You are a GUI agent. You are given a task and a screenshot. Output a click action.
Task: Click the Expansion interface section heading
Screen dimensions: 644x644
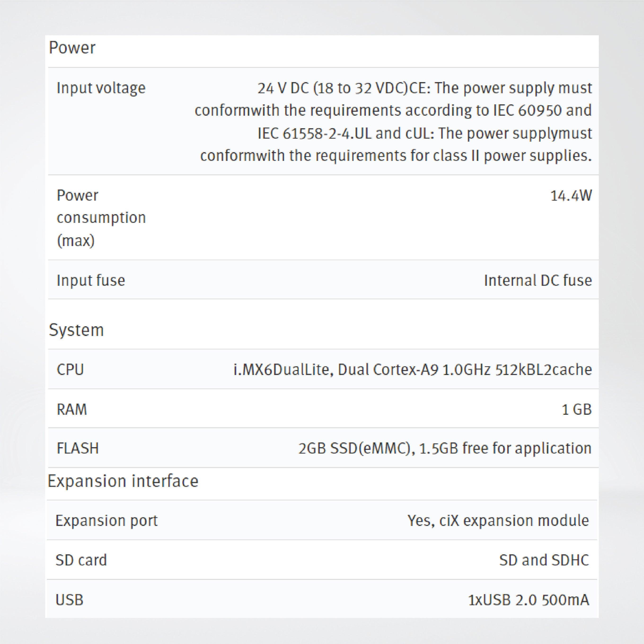point(123,481)
